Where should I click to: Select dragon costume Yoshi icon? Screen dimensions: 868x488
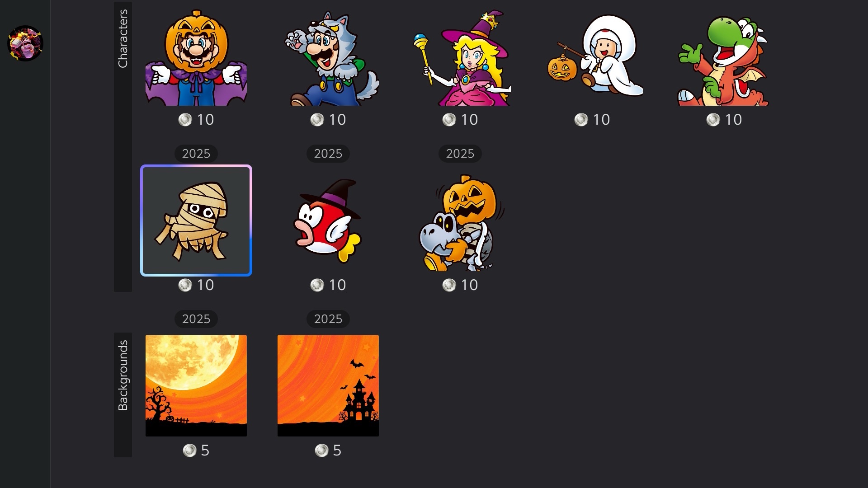point(723,61)
